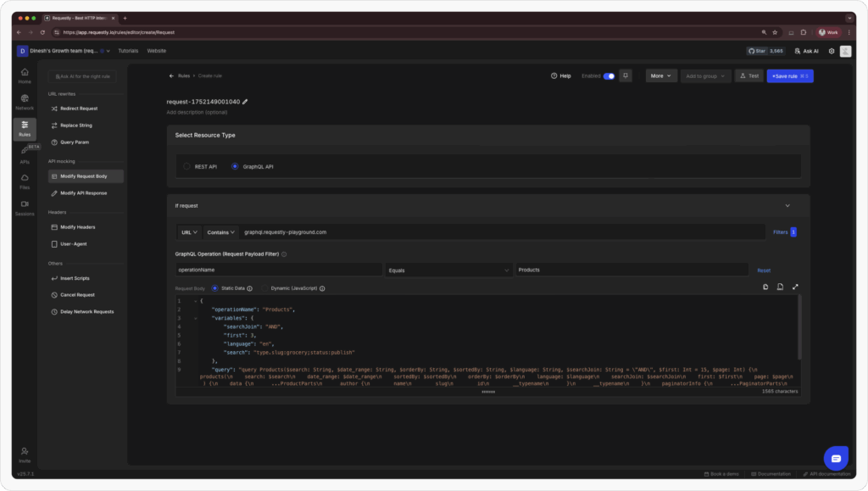Click the back arrow beside Rules breadcrumb

point(171,75)
